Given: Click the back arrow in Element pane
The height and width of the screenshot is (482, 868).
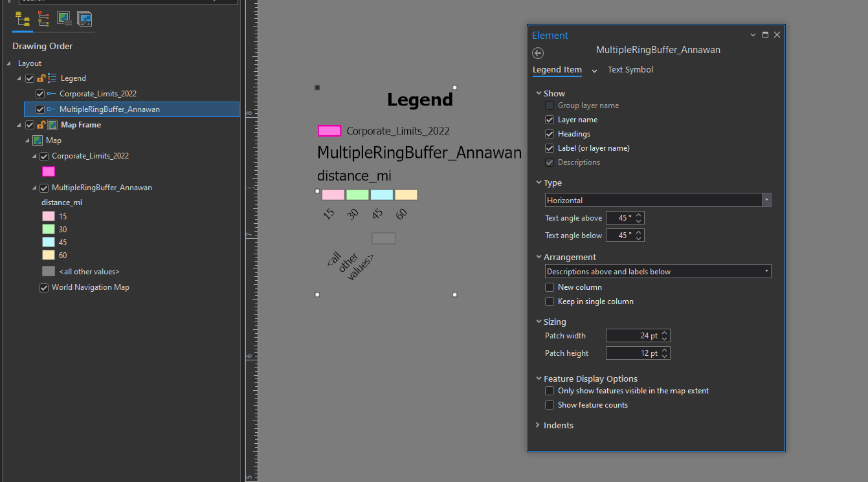Looking at the screenshot, I should [x=538, y=53].
